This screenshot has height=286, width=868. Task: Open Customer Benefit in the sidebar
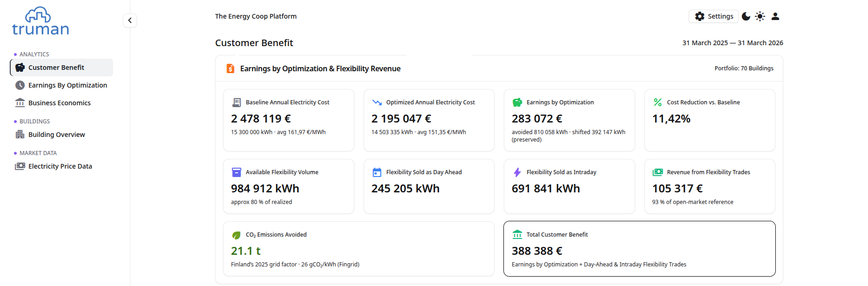(x=61, y=68)
